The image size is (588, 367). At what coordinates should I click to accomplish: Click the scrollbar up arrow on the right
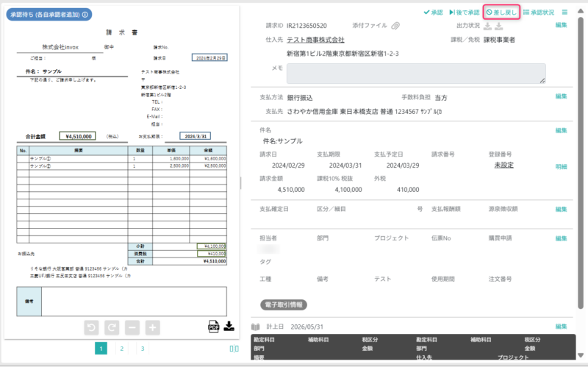(581, 10)
